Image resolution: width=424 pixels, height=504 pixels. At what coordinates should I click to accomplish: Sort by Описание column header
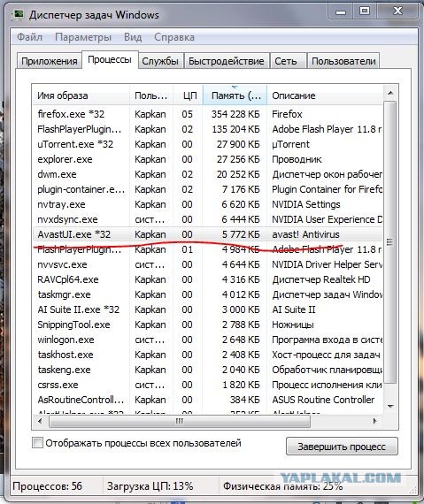pyautogui.click(x=325, y=95)
